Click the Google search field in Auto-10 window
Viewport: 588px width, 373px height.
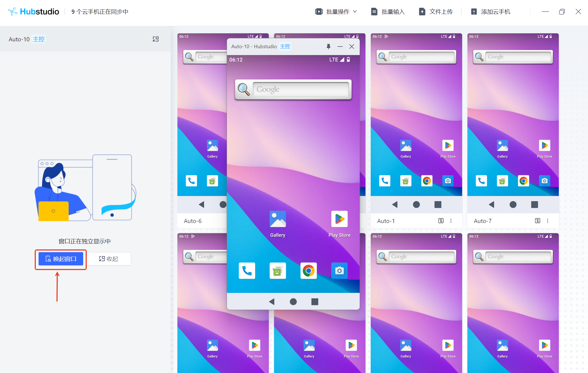[x=301, y=89]
